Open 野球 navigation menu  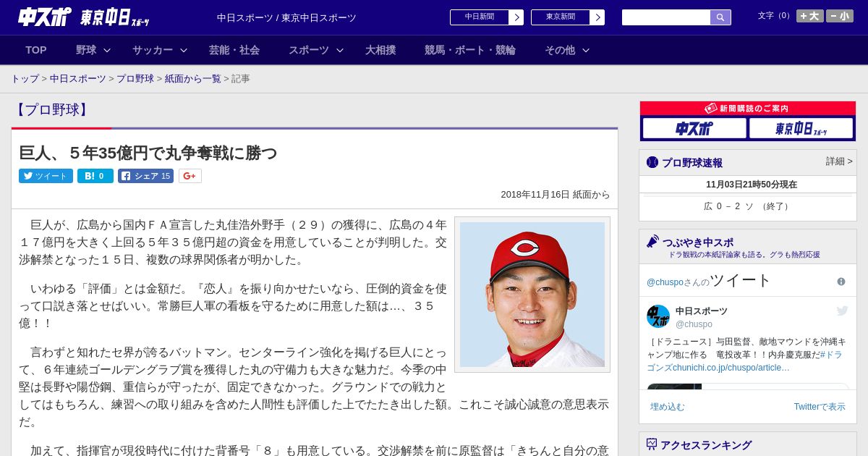click(86, 50)
